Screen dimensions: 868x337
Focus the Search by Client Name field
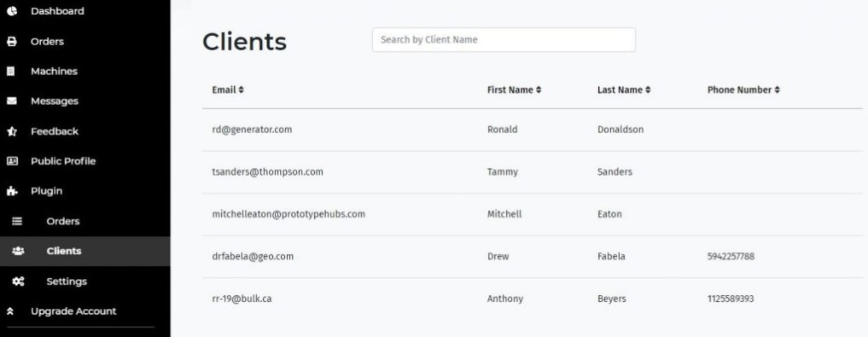point(504,40)
